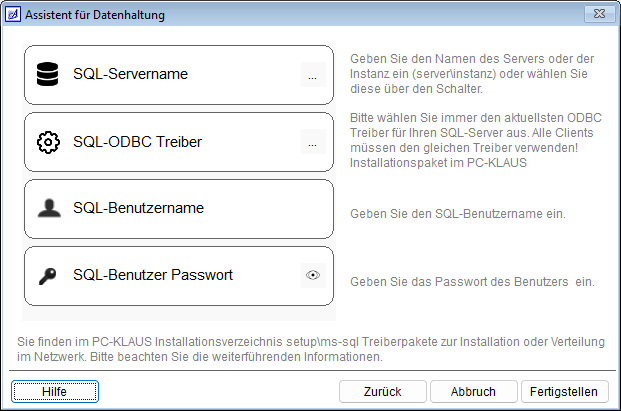This screenshot has width=621, height=411.
Task: Finish the wizard with Fertigstellen
Action: [565, 391]
